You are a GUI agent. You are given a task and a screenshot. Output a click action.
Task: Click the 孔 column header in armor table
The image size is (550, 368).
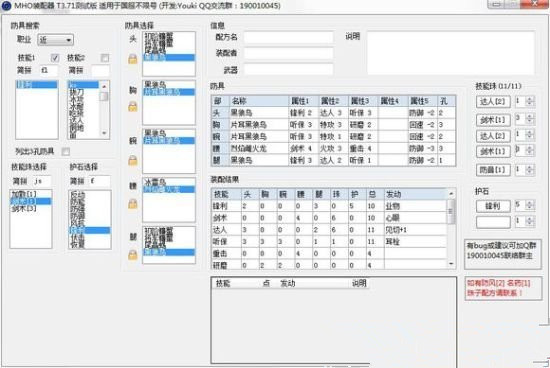coord(447,101)
